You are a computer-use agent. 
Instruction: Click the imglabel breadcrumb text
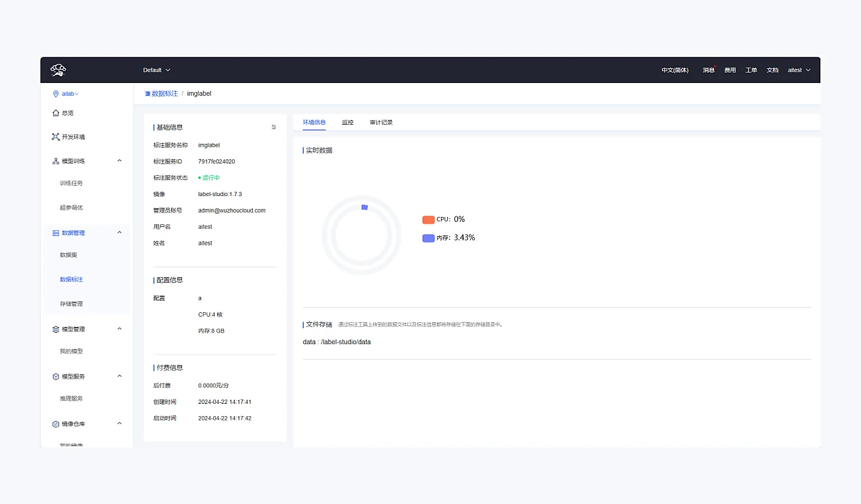point(199,93)
